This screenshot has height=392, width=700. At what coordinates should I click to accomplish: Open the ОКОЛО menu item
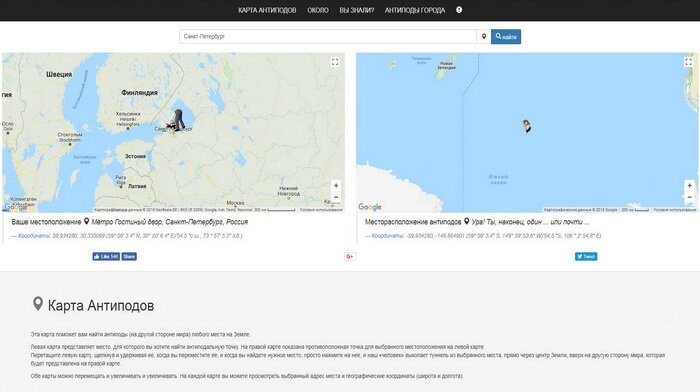pyautogui.click(x=318, y=10)
